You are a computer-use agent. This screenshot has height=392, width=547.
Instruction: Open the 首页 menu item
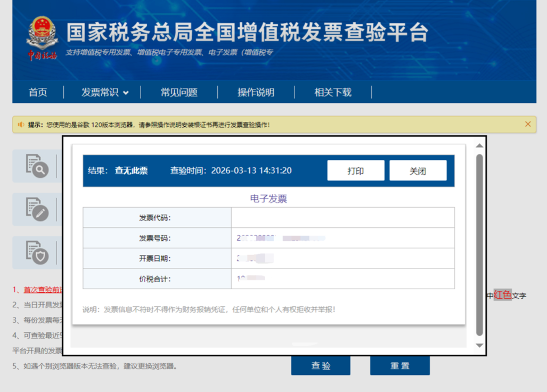point(38,93)
